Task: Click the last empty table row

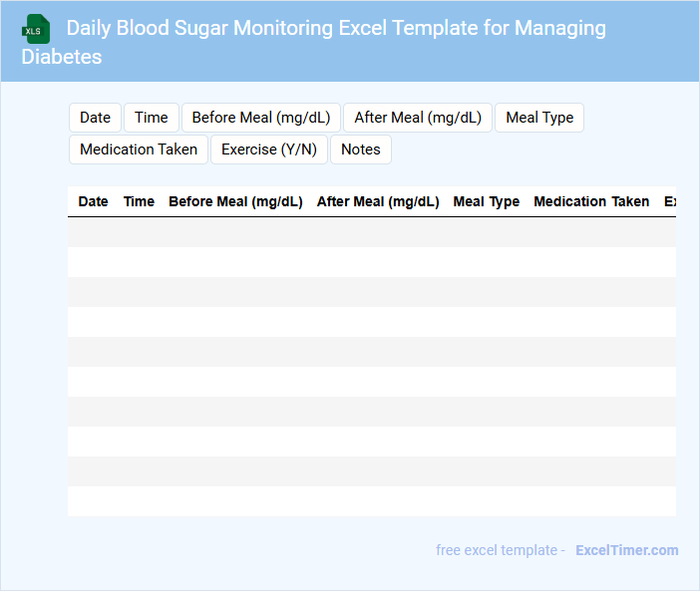Action: tap(371, 501)
